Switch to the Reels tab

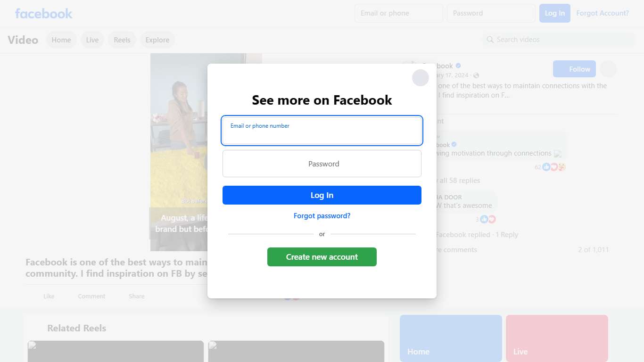click(x=122, y=40)
